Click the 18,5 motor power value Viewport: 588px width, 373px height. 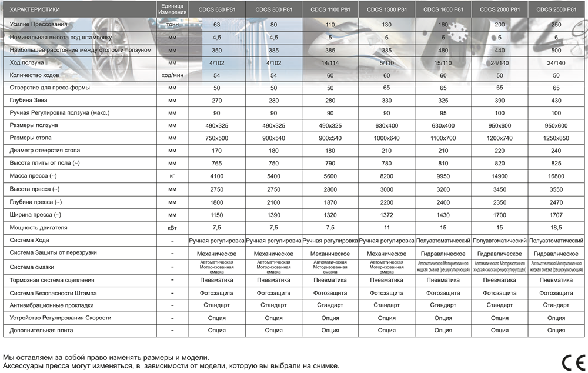click(556, 228)
